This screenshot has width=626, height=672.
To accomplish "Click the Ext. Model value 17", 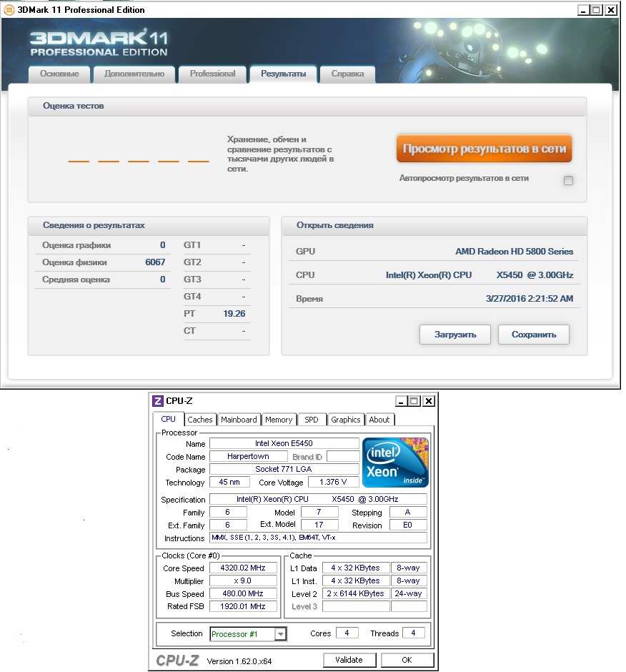I will coord(319,525).
